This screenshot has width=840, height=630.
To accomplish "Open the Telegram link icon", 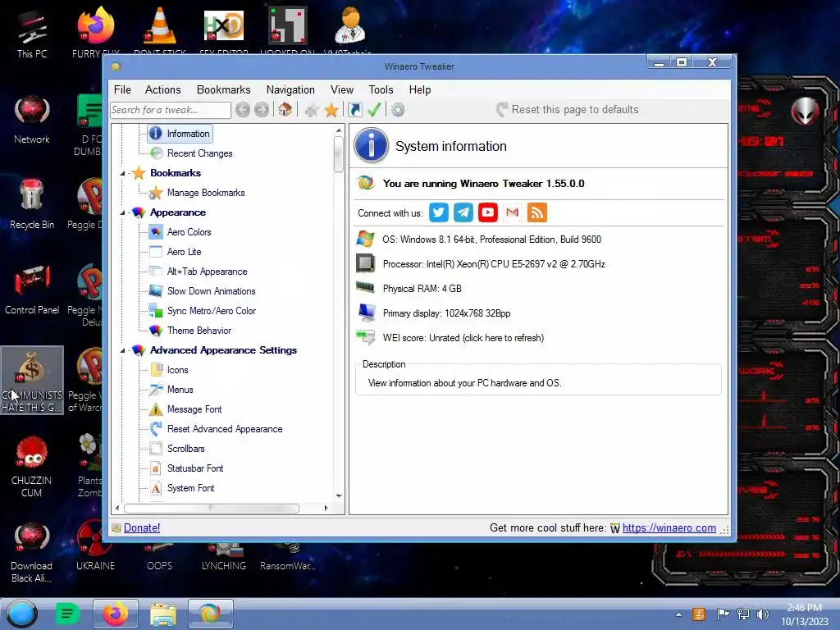I will click(463, 212).
